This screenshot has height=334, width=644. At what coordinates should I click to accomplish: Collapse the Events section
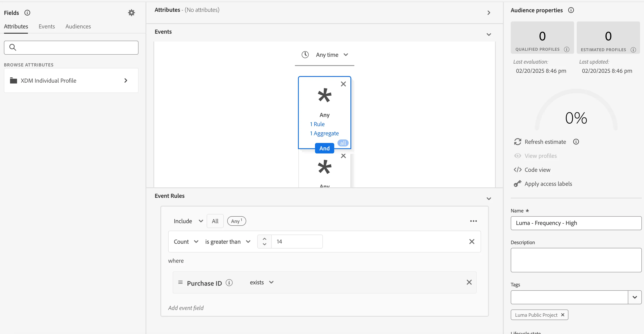click(489, 35)
